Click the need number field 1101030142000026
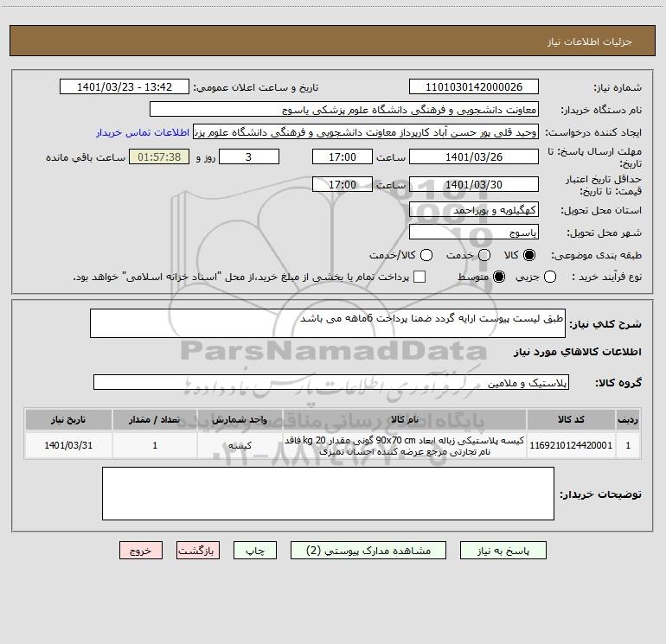Screen dimensions: 666x644 [x=474, y=86]
